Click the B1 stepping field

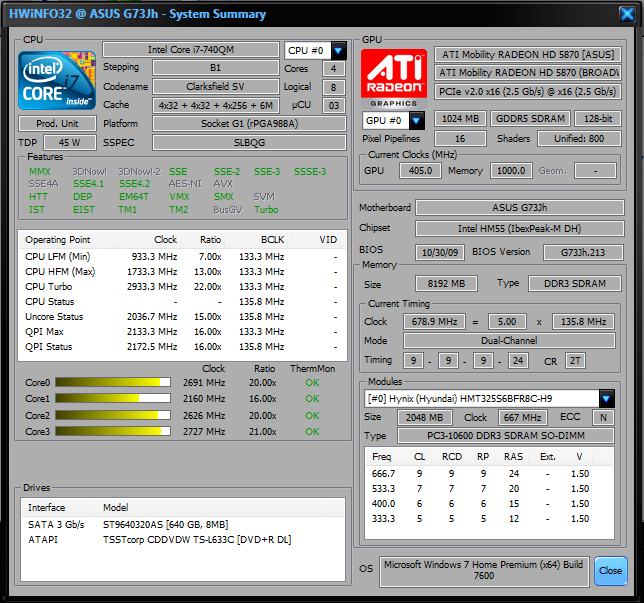click(216, 68)
